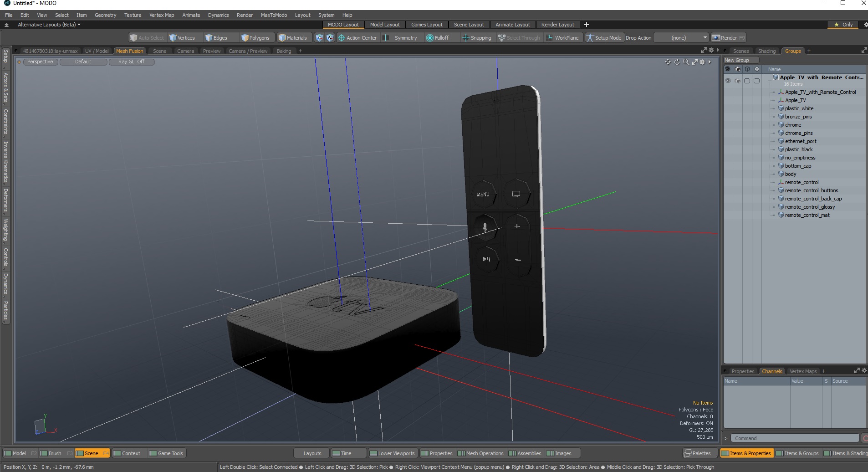The width and height of the screenshot is (868, 472).
Task: Select bottom_cap mesh item
Action: (x=798, y=166)
